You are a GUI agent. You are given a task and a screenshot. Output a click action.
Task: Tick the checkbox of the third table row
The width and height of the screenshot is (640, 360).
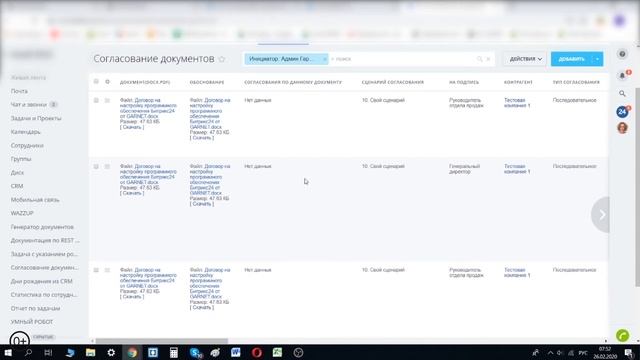[x=96, y=270]
